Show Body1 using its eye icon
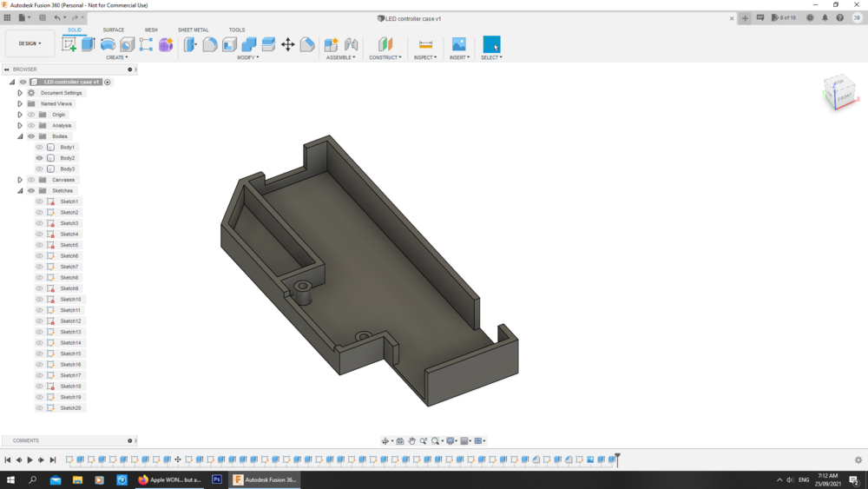868x489 pixels. (39, 148)
